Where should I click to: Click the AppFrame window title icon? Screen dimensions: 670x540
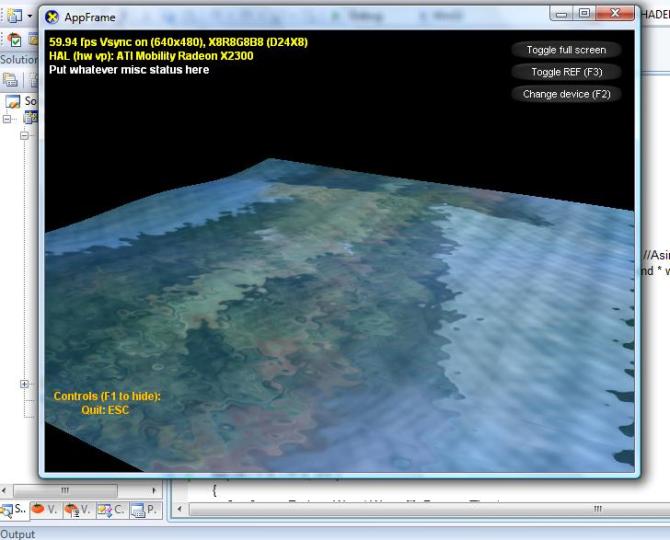point(52,17)
